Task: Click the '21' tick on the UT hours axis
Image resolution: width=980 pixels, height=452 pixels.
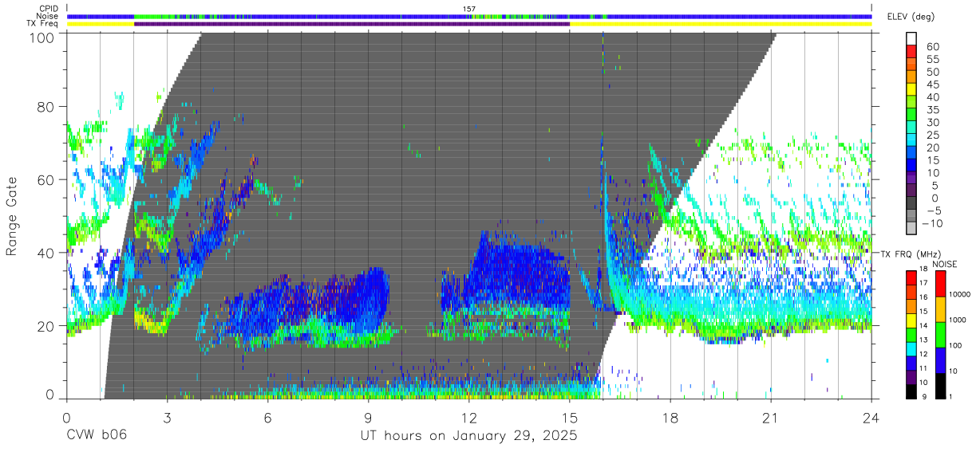Action: [x=771, y=417]
